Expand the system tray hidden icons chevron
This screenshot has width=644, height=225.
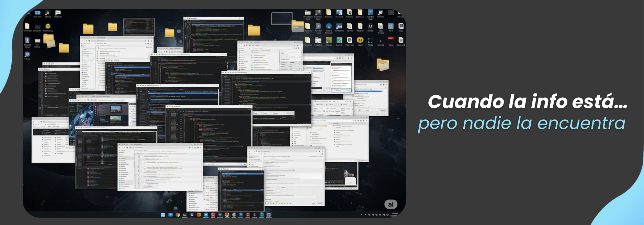click(361, 215)
